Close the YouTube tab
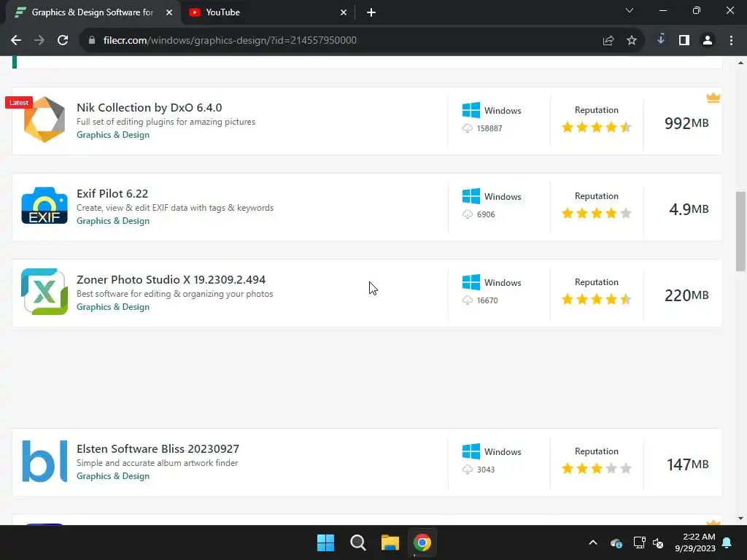Screen dimensions: 747x560 tap(344, 12)
